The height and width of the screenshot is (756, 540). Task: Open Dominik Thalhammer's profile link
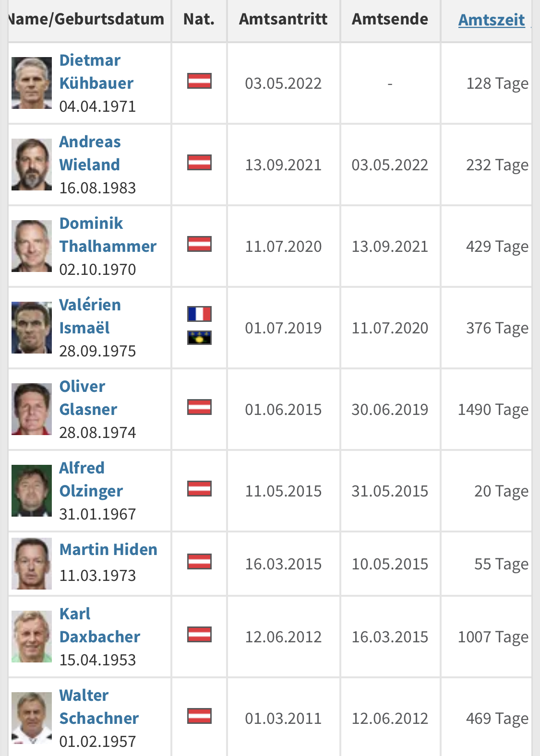(x=108, y=235)
